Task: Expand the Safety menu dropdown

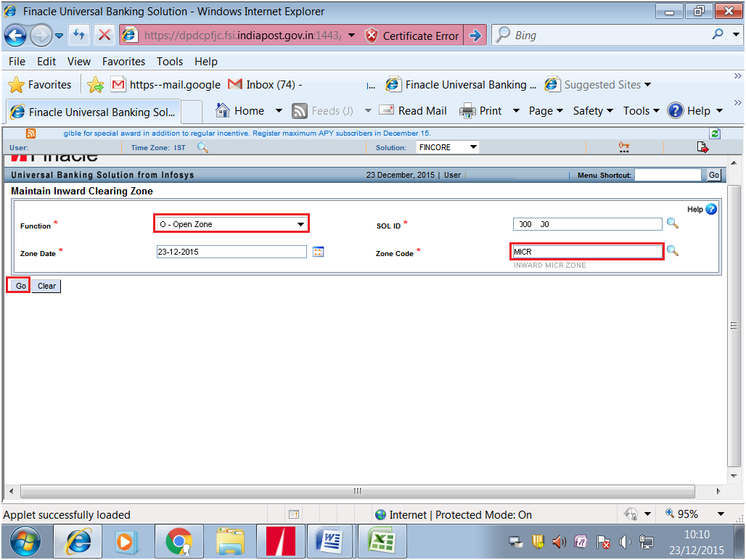Action: coord(592,110)
